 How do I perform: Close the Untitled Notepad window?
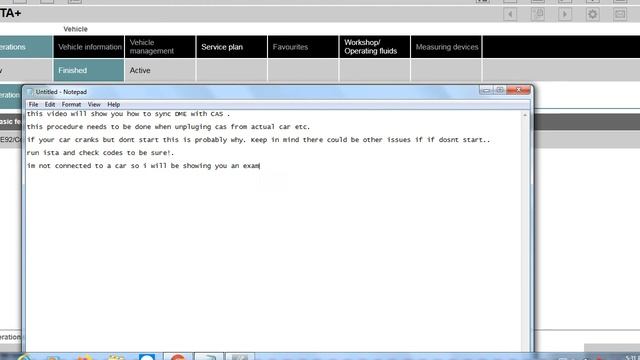pos(518,90)
